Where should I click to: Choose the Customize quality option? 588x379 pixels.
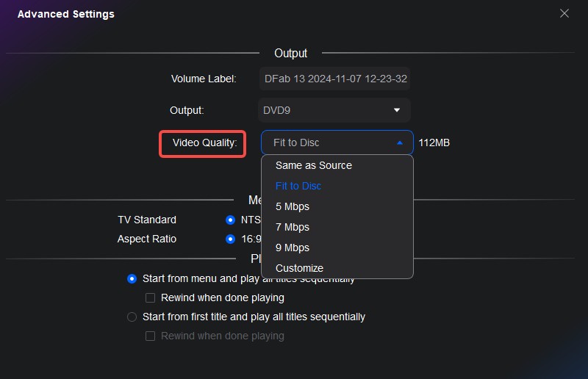click(x=299, y=268)
